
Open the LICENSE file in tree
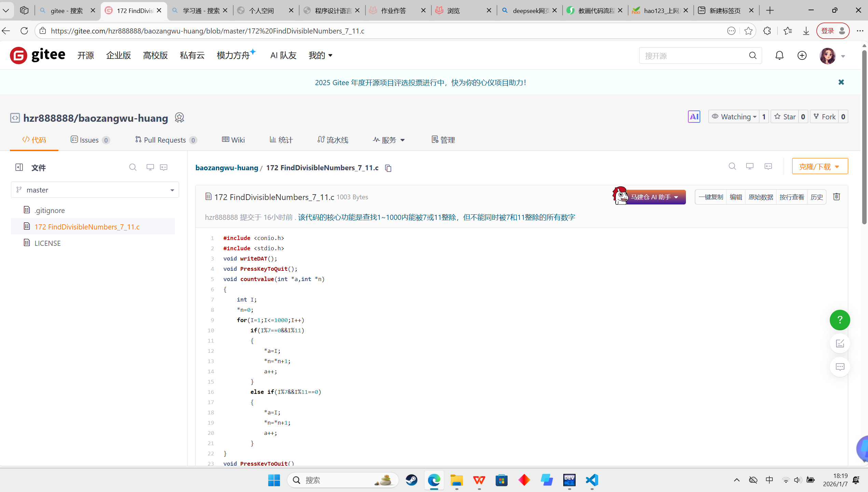pyautogui.click(x=47, y=243)
